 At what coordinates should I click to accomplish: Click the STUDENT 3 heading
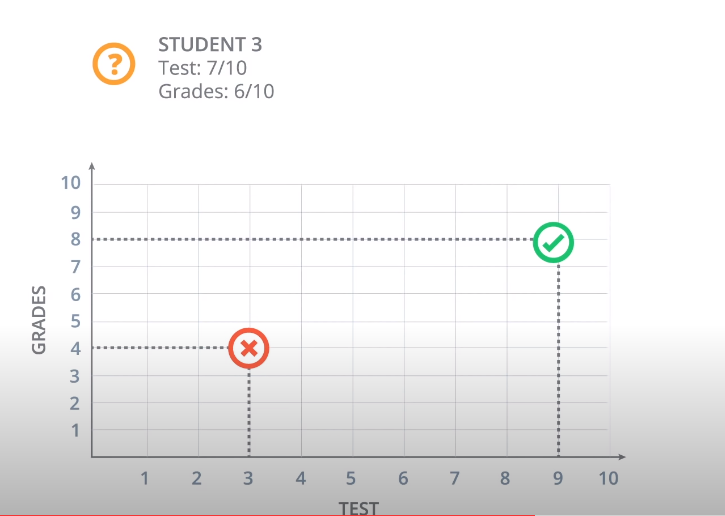[210, 45]
